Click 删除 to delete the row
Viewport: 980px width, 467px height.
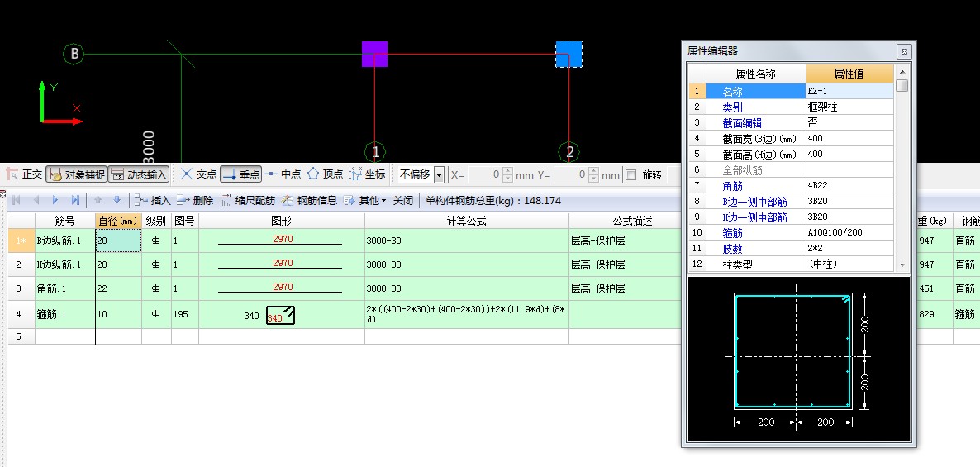click(194, 201)
